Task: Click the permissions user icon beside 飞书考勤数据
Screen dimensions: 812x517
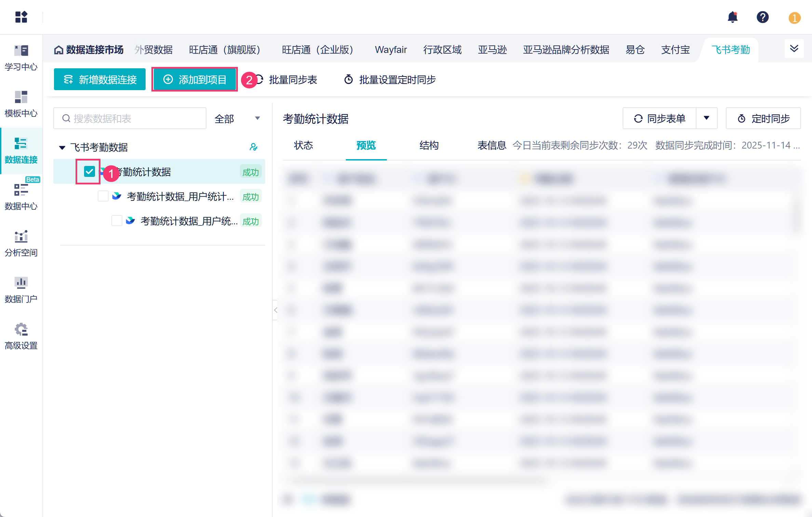Action: coord(253,147)
